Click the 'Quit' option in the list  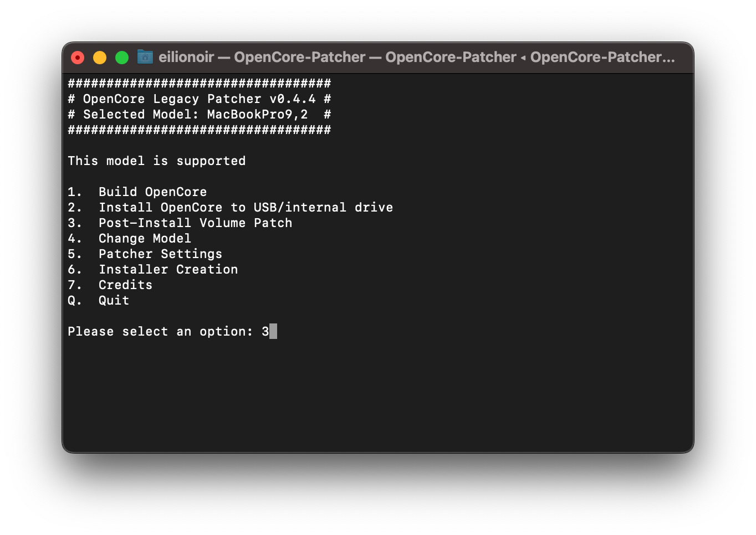point(114,301)
